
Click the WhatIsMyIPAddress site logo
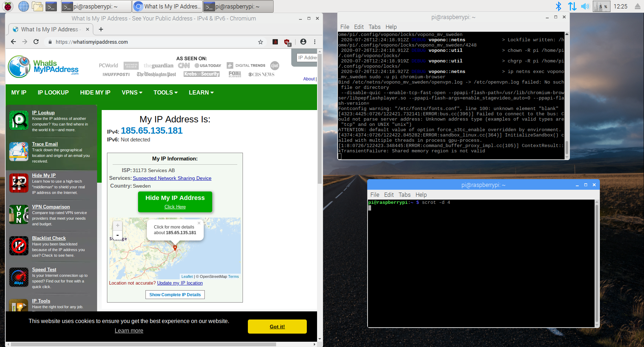[x=43, y=67]
